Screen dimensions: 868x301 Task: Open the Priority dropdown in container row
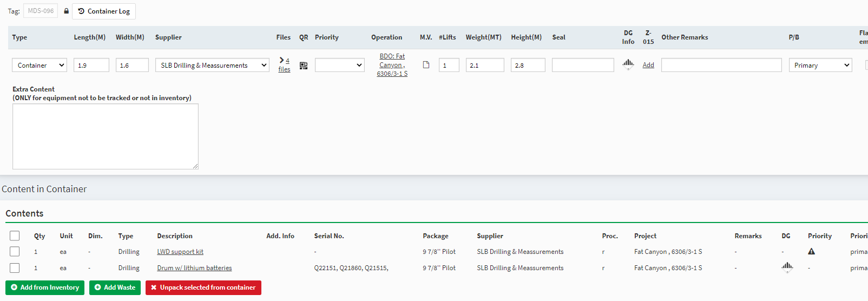tap(339, 66)
